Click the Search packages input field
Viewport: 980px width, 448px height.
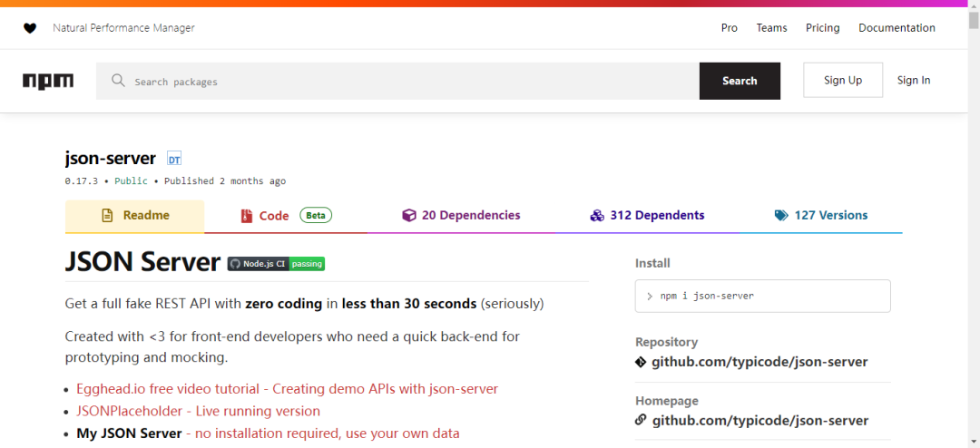pos(397,82)
